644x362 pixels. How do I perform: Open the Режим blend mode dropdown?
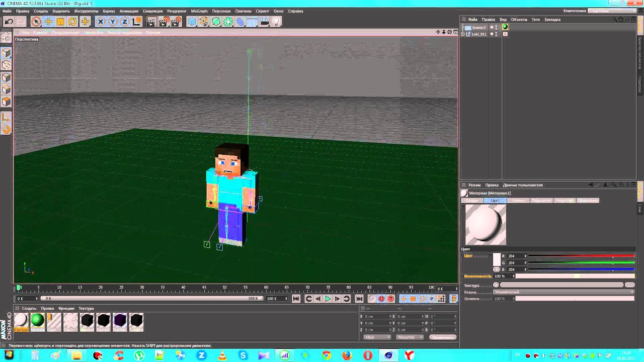point(563,292)
